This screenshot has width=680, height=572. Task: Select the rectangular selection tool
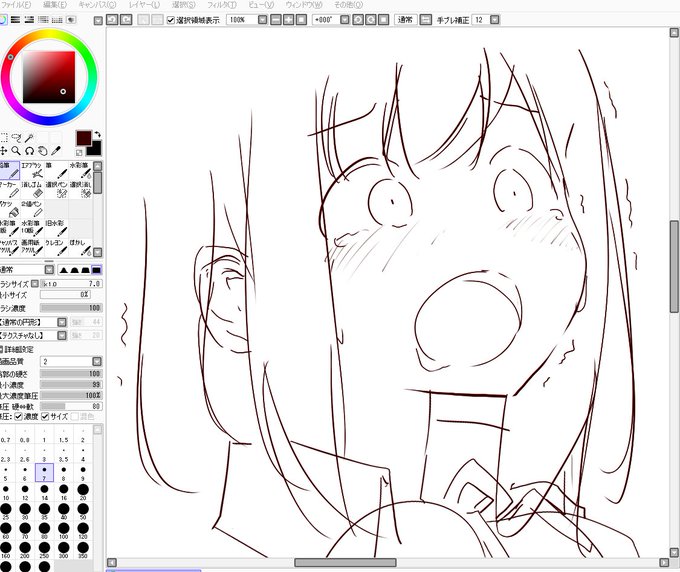(x=3, y=138)
